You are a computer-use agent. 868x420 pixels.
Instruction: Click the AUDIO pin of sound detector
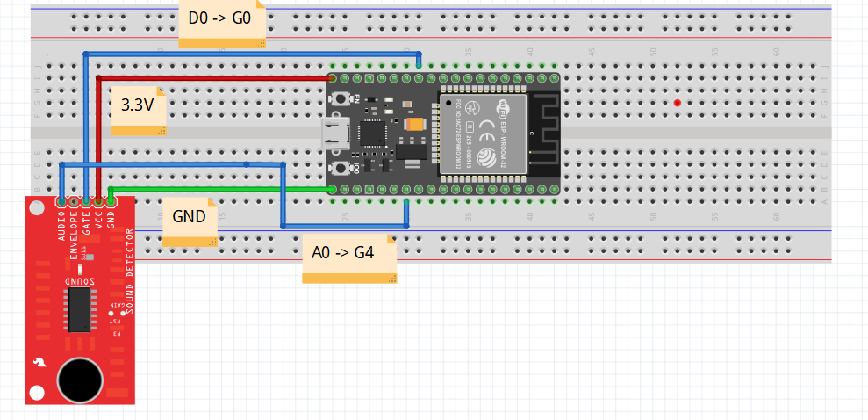click(x=61, y=202)
